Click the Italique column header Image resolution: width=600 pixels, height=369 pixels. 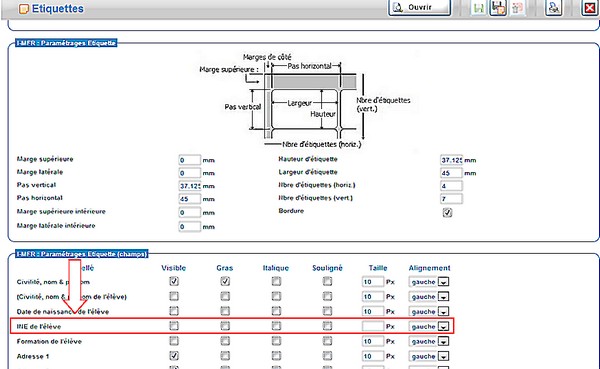click(276, 268)
